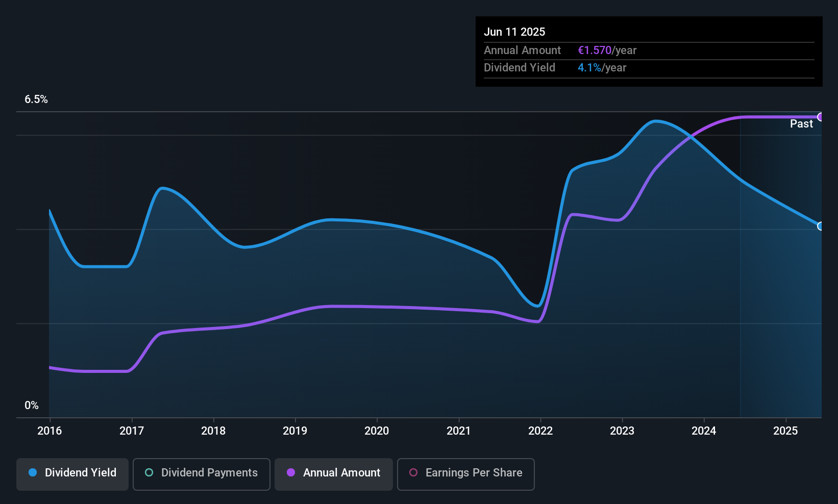Image resolution: width=838 pixels, height=504 pixels.
Task: Toggle the Annual Amount series
Action: (x=334, y=474)
